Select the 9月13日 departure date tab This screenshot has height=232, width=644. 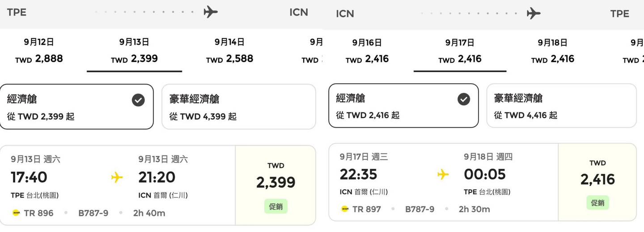pos(134,51)
